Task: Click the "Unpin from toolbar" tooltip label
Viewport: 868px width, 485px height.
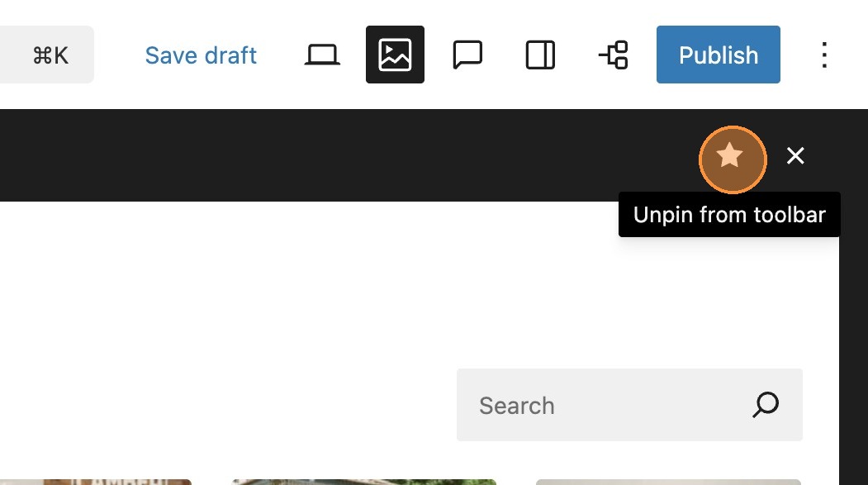Action: pos(729,215)
